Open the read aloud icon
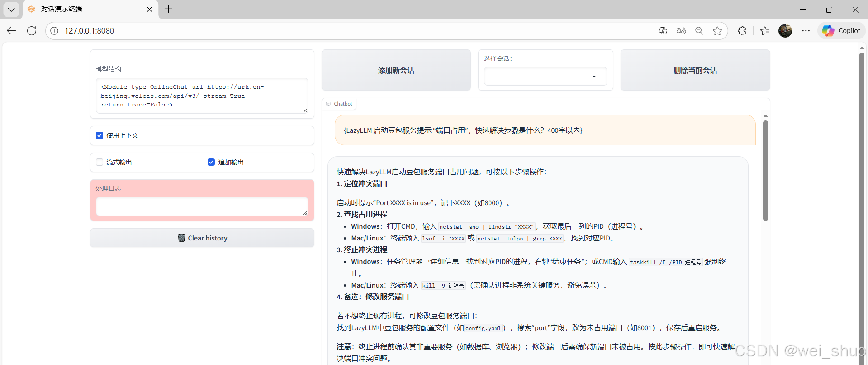This screenshot has width=868, height=365. pyautogui.click(x=663, y=31)
